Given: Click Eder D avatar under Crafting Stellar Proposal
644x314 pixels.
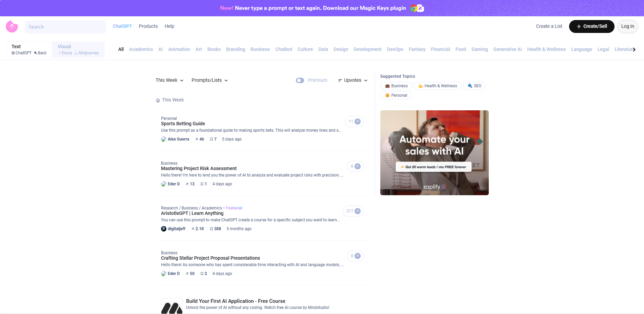Looking at the screenshot, I should click(x=164, y=274).
